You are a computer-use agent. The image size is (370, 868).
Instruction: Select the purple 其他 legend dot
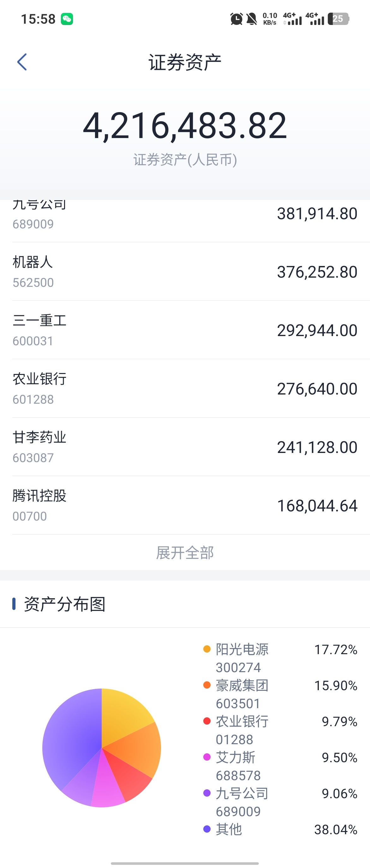[207, 829]
